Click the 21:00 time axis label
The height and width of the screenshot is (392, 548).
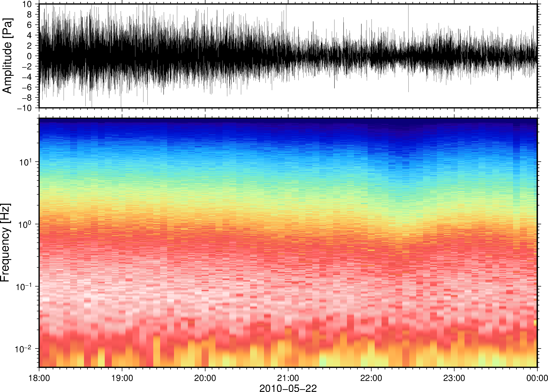tap(288, 378)
